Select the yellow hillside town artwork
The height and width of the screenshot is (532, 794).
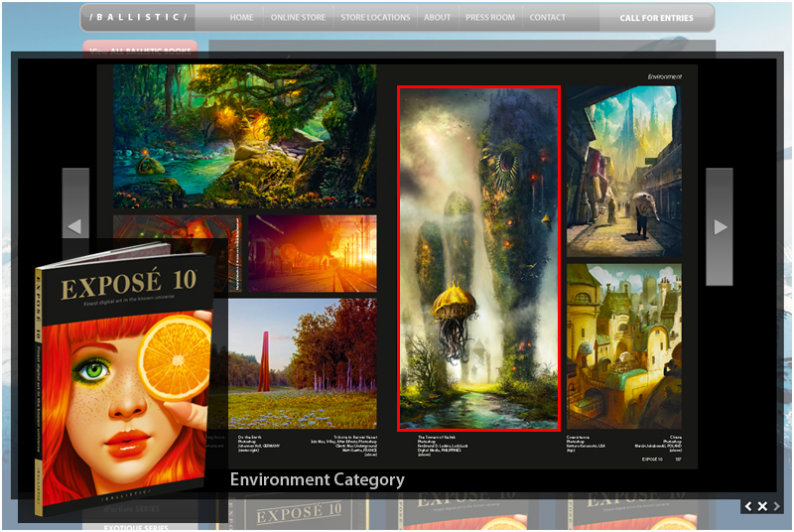coord(624,346)
